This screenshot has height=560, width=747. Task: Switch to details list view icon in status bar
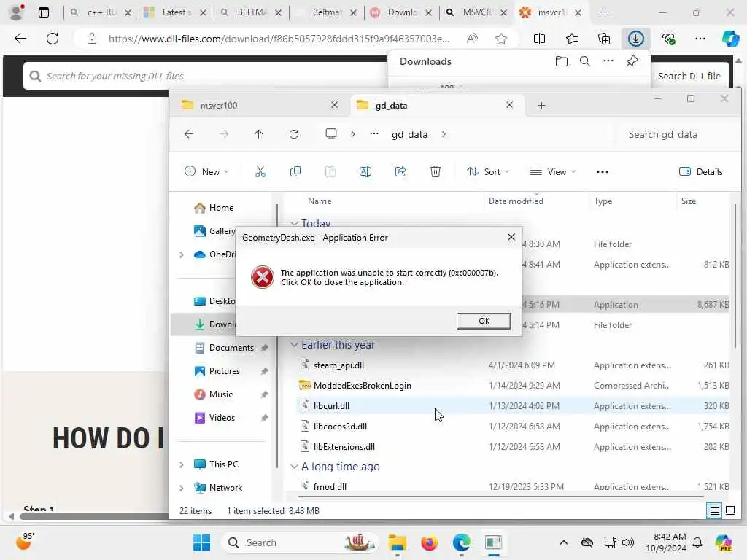point(715,511)
